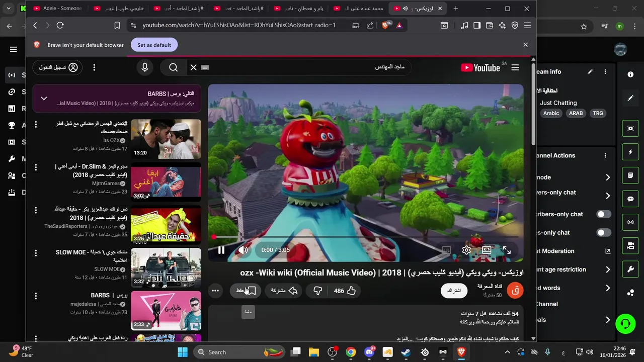The height and width of the screenshot is (362, 644).
Task: Open a new Brave tab
Action: 456,9
